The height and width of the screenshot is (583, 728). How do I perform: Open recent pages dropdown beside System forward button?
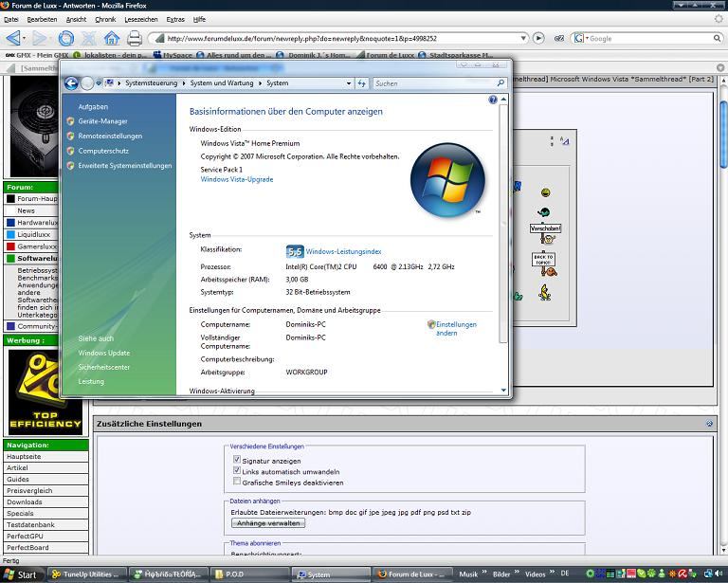point(99,83)
